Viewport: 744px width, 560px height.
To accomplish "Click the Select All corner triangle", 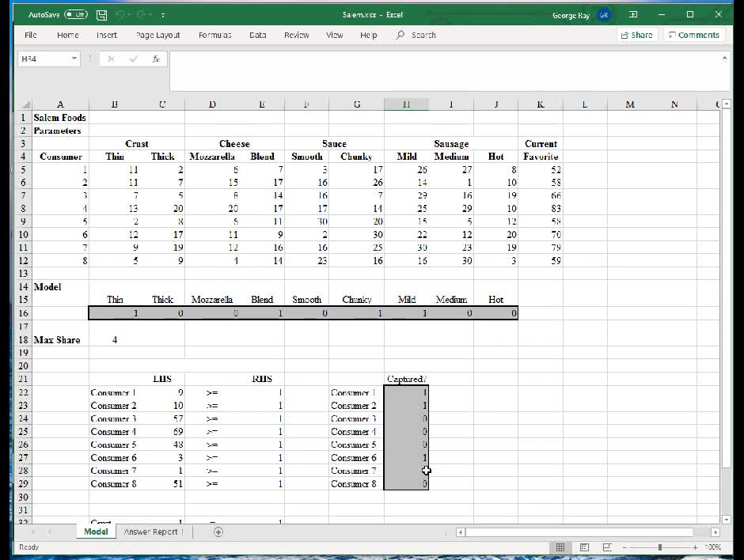I will 25,104.
